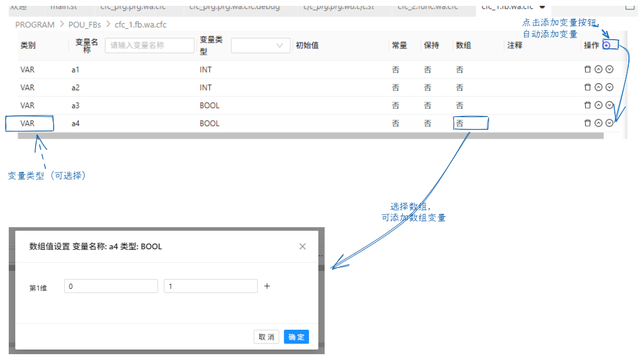Click the 类别 column header
Viewport: 644px width, 360px height.
pos(28,45)
